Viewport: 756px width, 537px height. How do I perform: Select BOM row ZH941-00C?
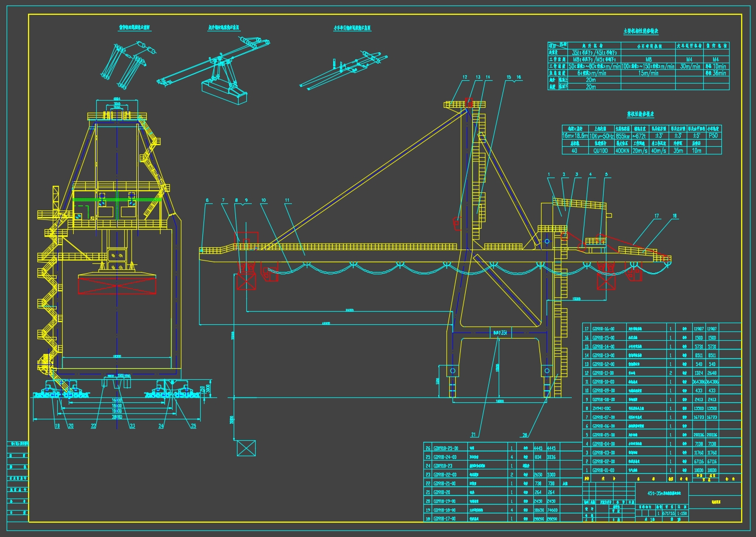661,408
